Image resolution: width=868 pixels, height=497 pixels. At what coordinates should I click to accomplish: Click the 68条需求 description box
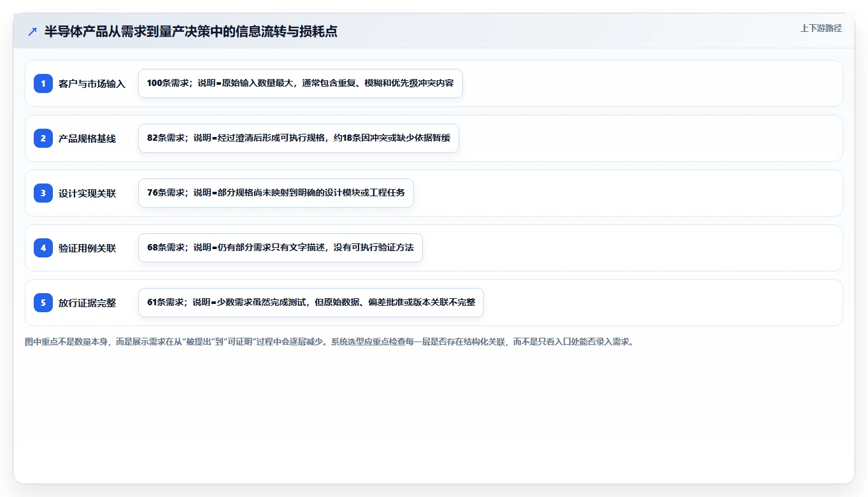(x=280, y=248)
